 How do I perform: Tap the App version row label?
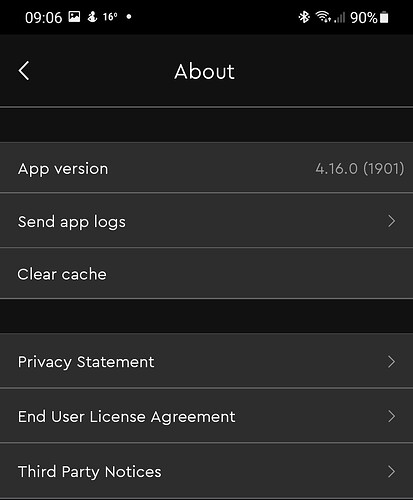pyautogui.click(x=63, y=169)
